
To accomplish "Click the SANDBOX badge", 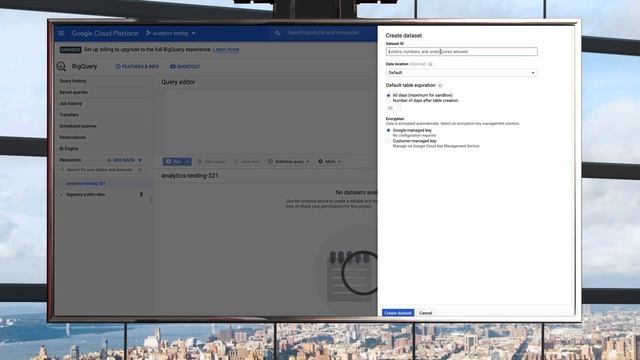I will point(70,49).
